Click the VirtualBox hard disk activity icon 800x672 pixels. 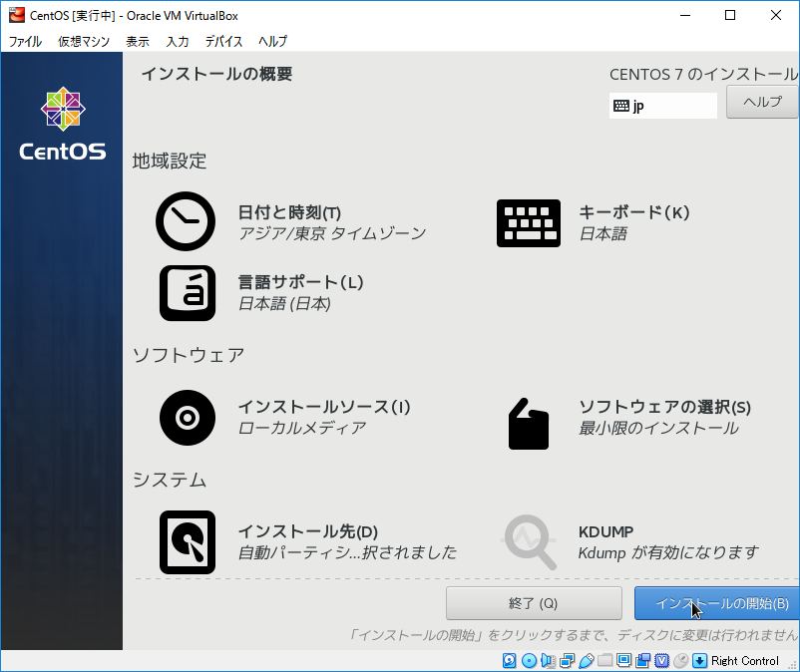[x=509, y=661]
